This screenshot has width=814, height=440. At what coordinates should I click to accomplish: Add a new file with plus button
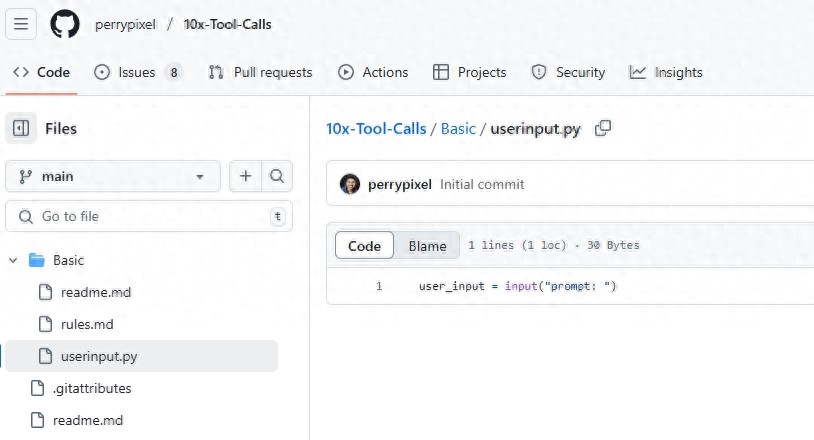[x=246, y=176]
